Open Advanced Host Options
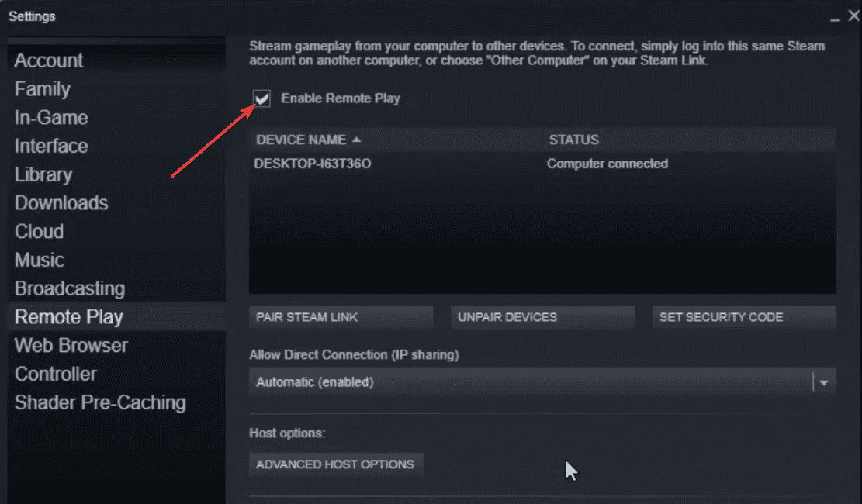This screenshot has height=504, width=862. pyautogui.click(x=335, y=464)
